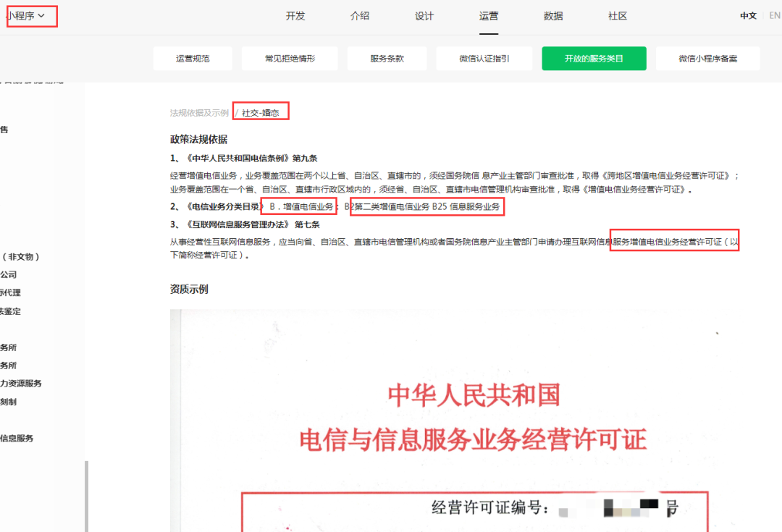Open the 数据 tab

pos(553,16)
